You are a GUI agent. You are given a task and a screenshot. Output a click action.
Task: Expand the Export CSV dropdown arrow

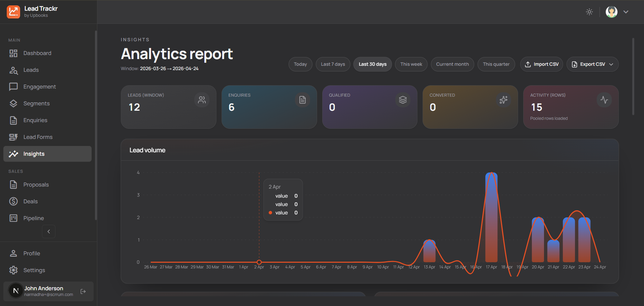[611, 64]
